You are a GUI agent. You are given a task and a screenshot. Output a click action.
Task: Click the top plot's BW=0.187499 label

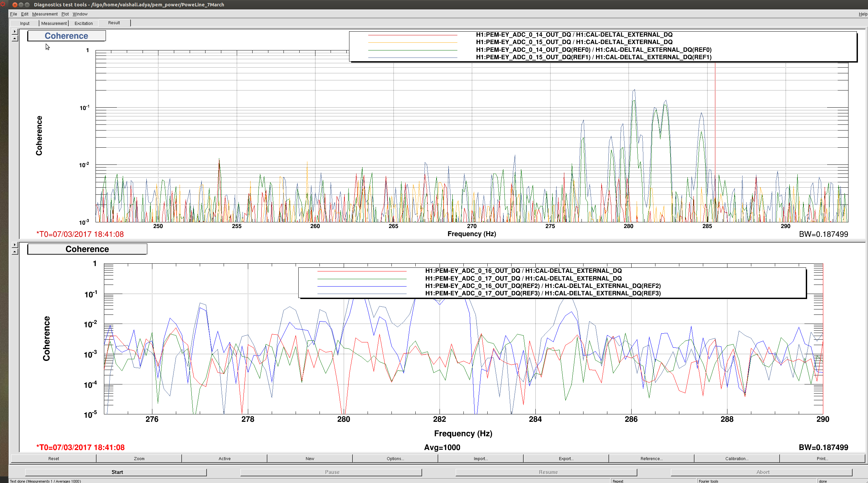coord(823,234)
